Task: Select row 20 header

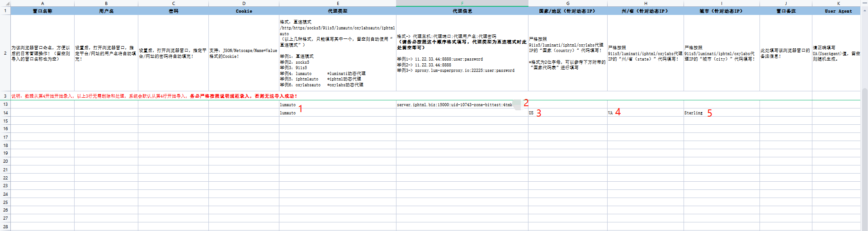Action: click(5, 161)
